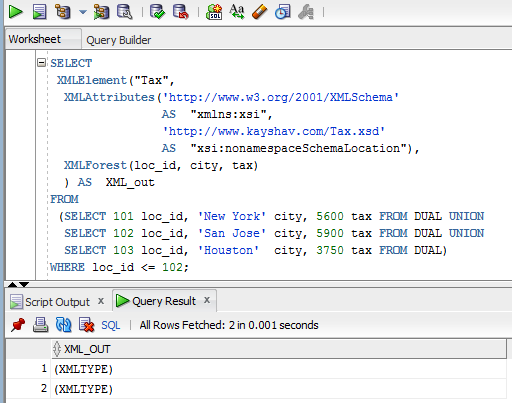This screenshot has height=403, width=512.
Task: Click the 'http://www.kayshav.com/Tax.xsd' string
Action: coord(273,131)
